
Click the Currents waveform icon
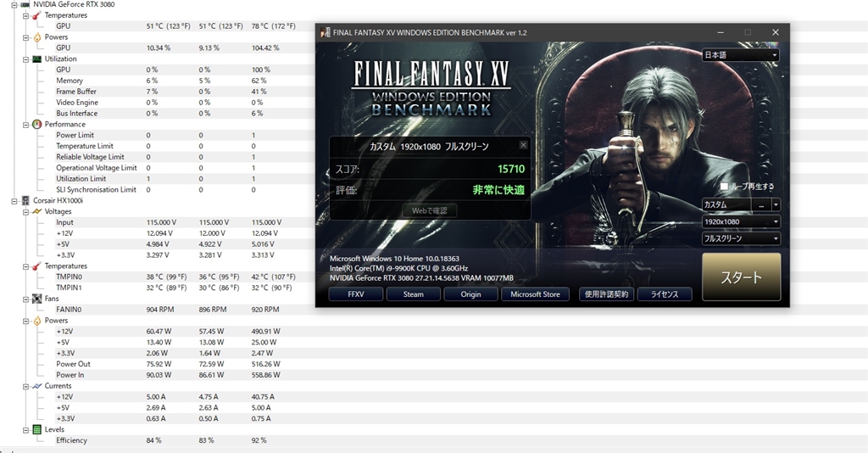(x=37, y=386)
